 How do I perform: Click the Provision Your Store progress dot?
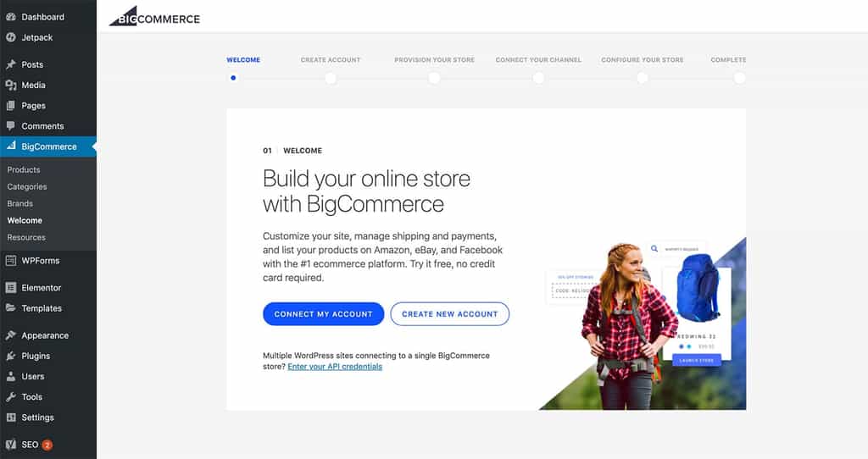pos(435,78)
